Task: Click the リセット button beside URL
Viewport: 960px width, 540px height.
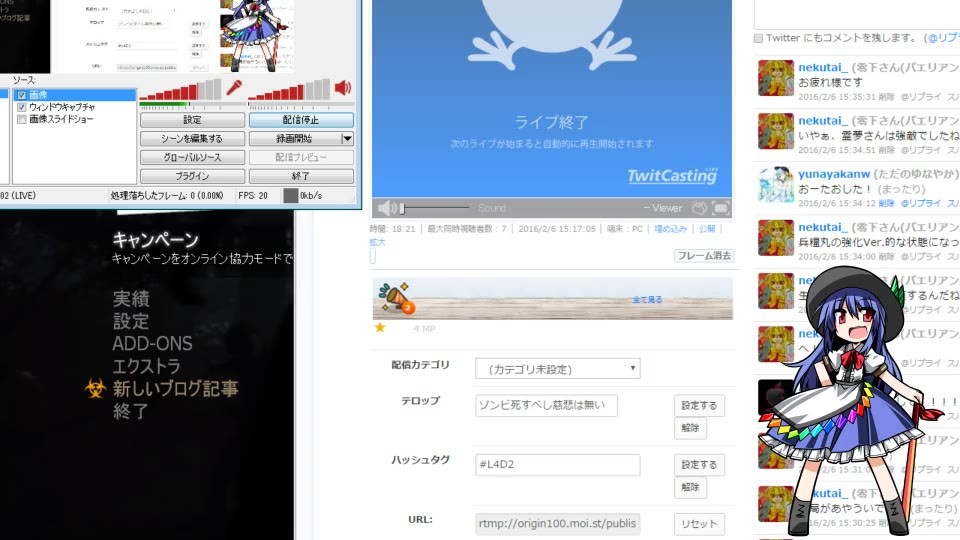Action: pos(699,524)
